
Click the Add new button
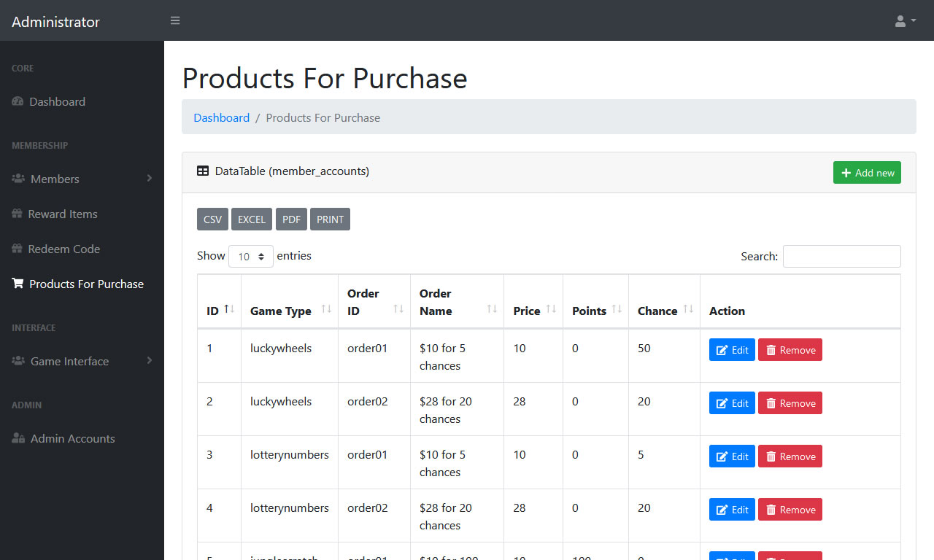(867, 172)
